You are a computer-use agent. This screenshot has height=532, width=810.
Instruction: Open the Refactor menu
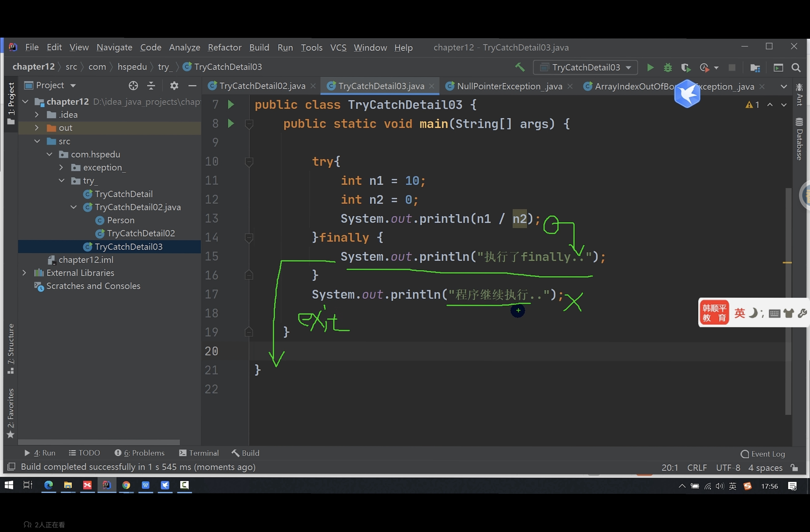224,47
